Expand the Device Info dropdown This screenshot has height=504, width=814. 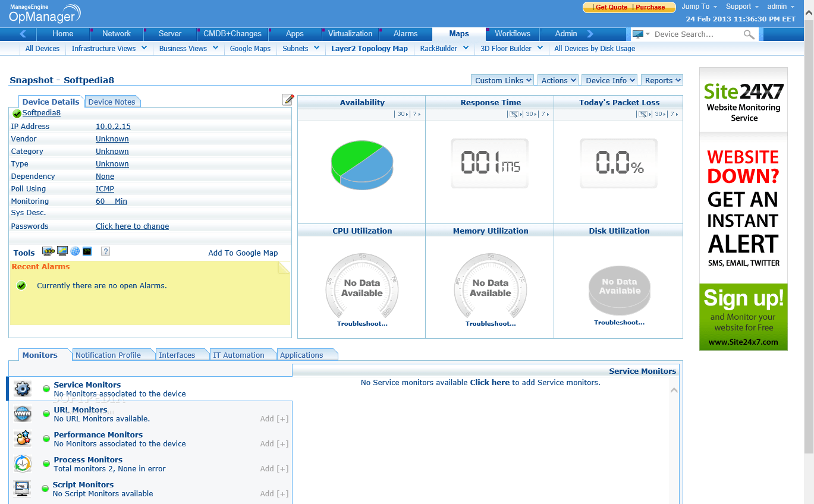coord(609,79)
